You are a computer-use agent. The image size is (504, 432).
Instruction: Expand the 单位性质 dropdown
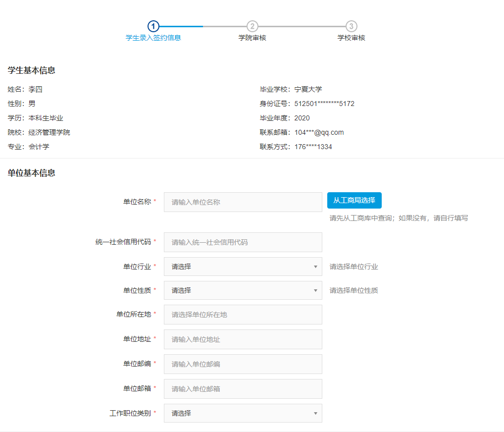[x=243, y=290]
